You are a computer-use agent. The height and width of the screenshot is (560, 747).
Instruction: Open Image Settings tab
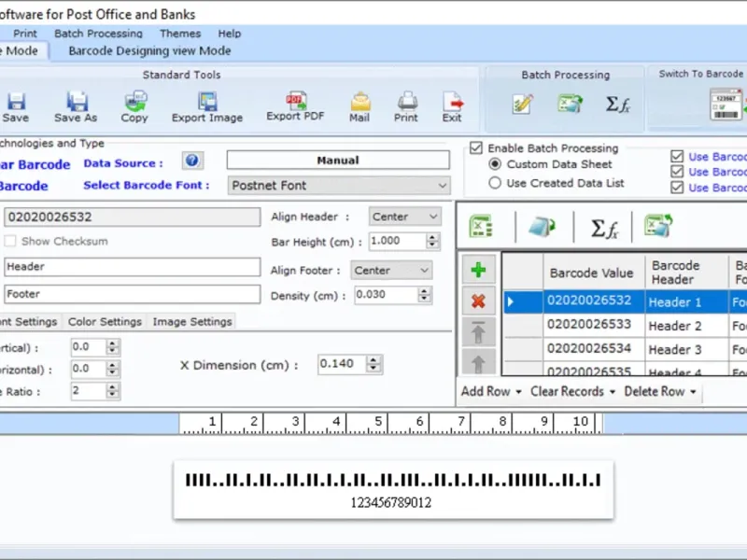coord(192,322)
